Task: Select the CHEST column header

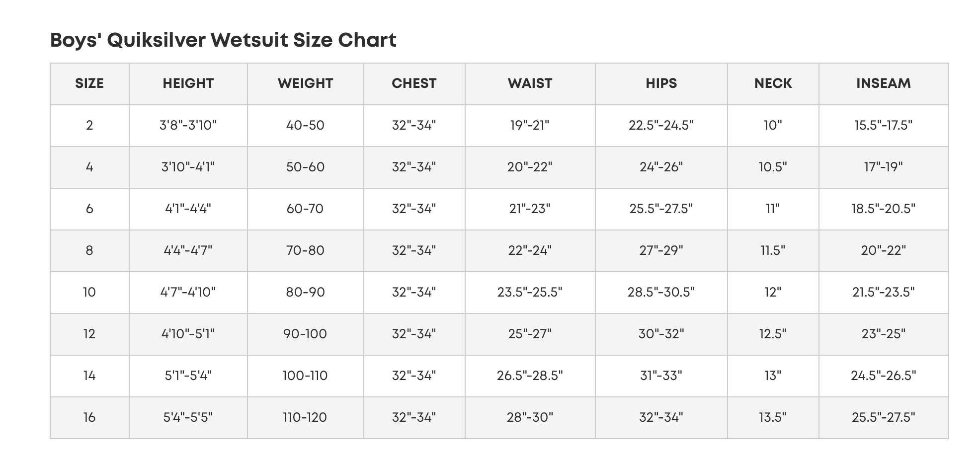Action: coord(414,83)
